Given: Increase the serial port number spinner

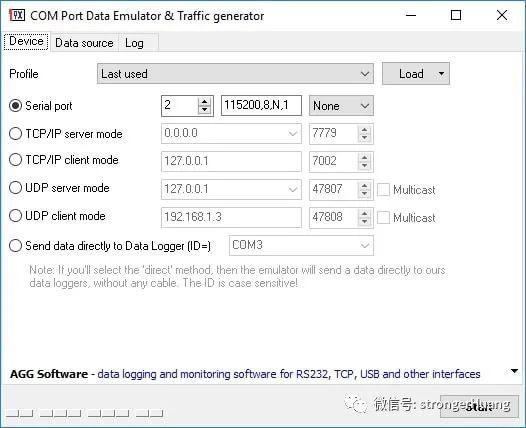Looking at the screenshot, I should click(x=204, y=102).
